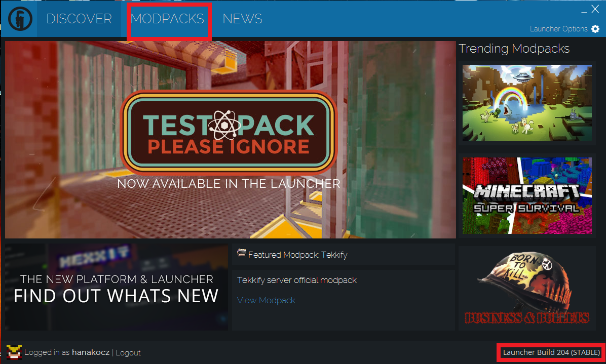Click Launcher Build 204 (STABLE) text

tap(551, 352)
